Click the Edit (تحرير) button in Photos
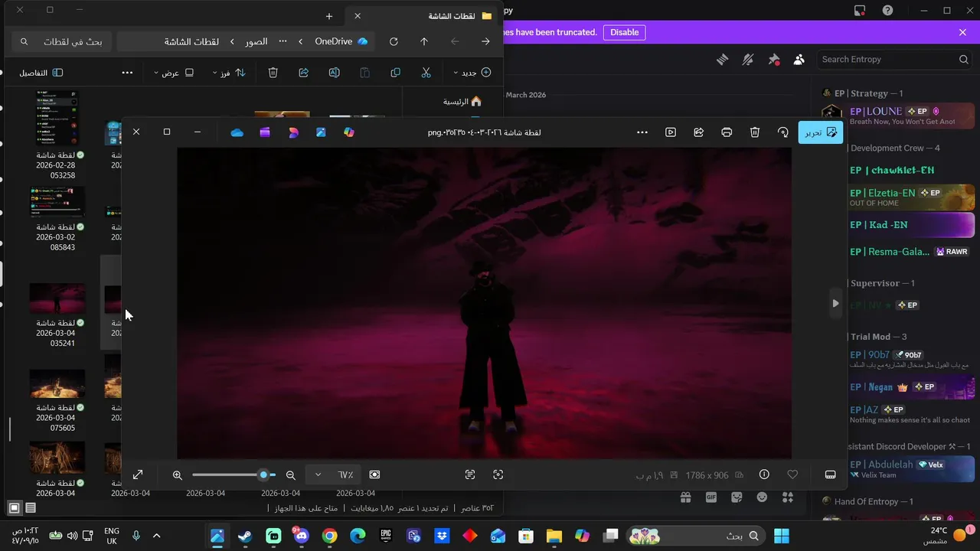The image size is (980, 551). tap(820, 132)
